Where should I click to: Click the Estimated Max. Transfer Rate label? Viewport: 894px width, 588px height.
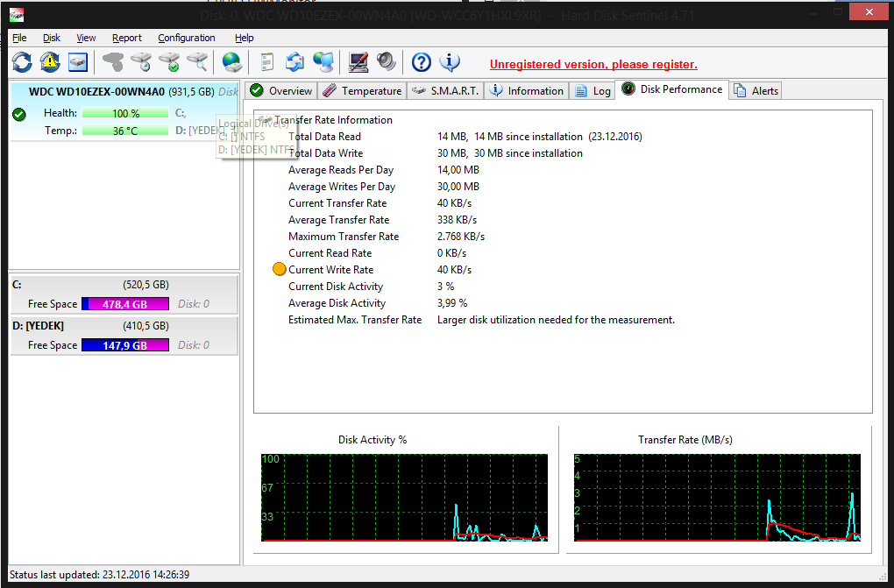click(355, 319)
